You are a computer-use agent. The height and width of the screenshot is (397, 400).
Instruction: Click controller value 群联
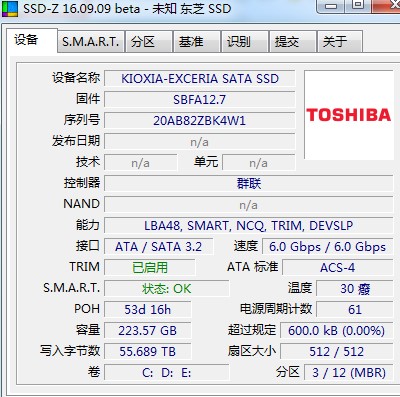click(249, 183)
